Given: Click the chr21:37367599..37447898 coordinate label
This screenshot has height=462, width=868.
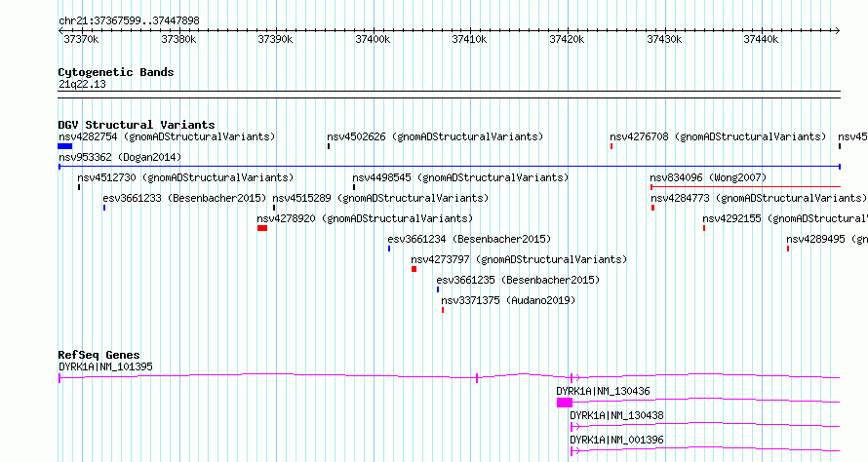Looking at the screenshot, I should (129, 20).
